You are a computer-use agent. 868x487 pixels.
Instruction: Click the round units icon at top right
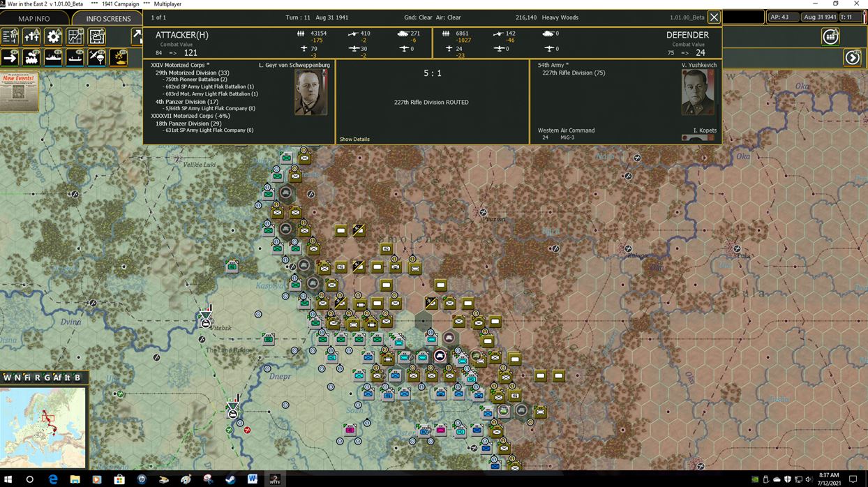pyautogui.click(x=830, y=37)
